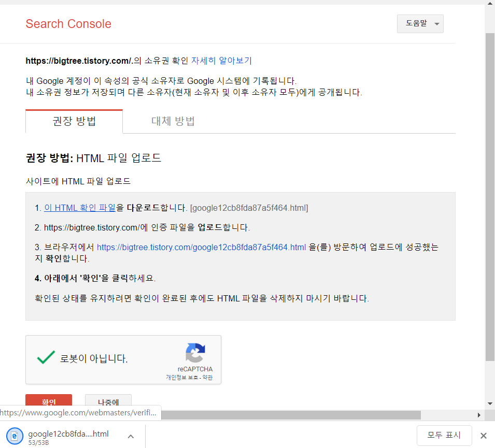Viewport: 495px width, 448px height.
Task: Open the 도움말 help dropdown
Action: click(420, 24)
